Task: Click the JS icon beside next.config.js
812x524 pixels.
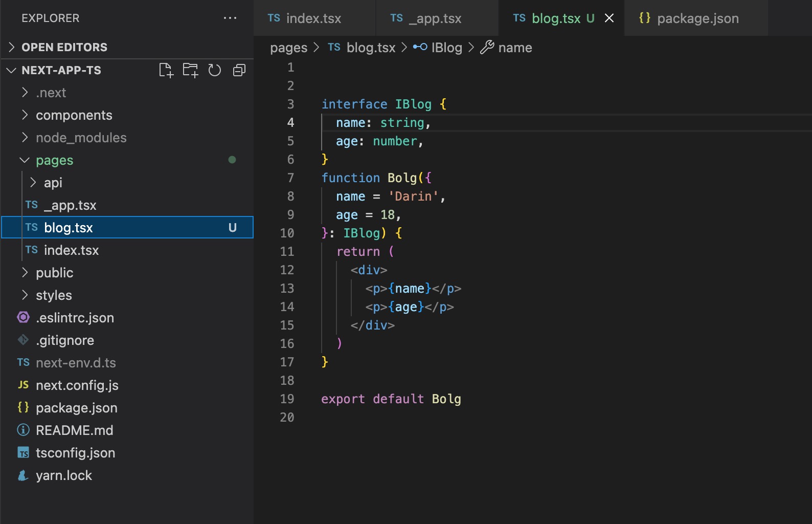Action: pyautogui.click(x=23, y=385)
